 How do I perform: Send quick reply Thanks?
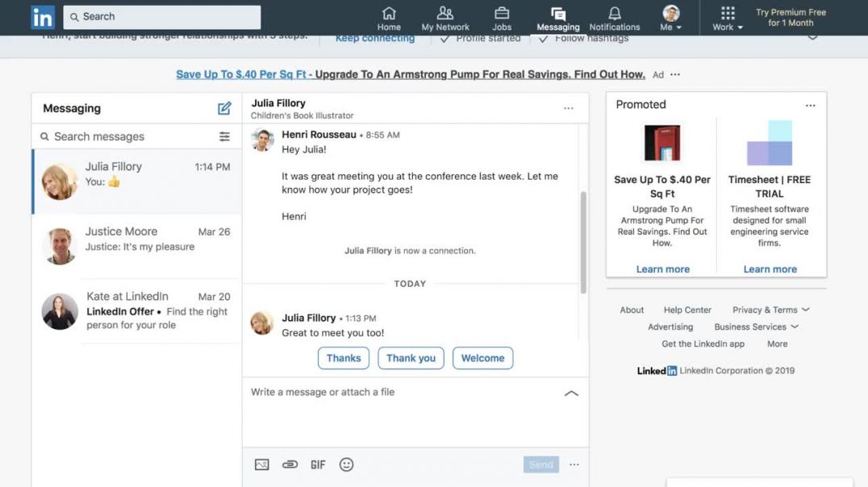pos(343,358)
